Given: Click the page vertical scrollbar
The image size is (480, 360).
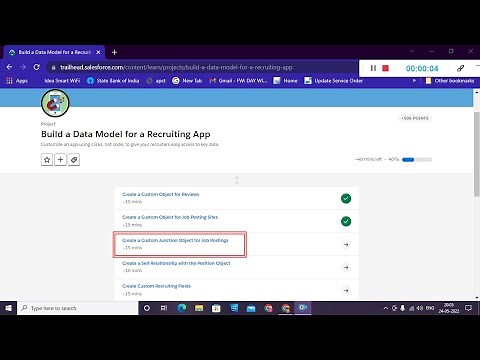Looking at the screenshot, I should (476, 154).
